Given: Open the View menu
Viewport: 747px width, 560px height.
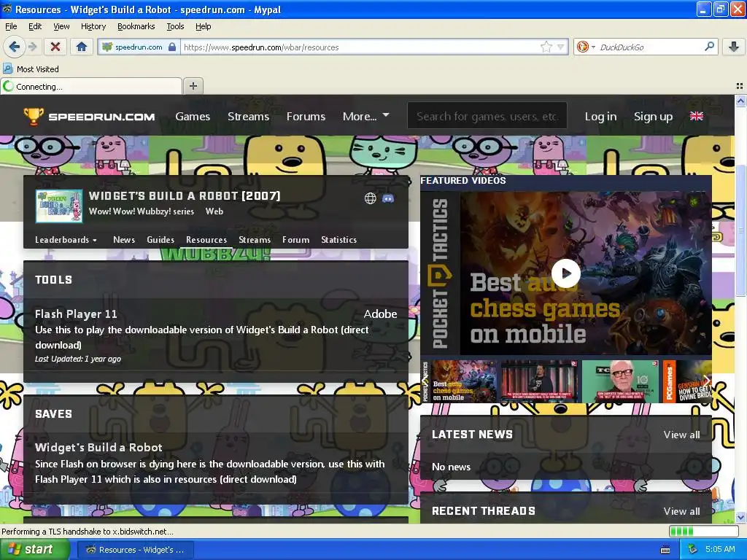Looking at the screenshot, I should tap(61, 26).
